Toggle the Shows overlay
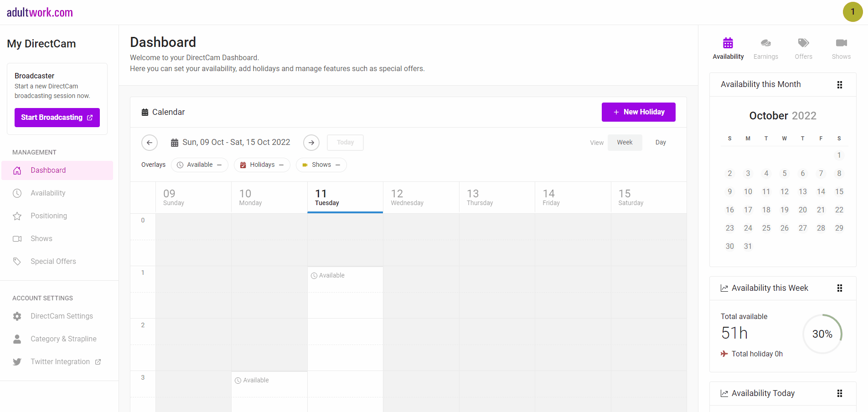The height and width of the screenshot is (412, 868). coord(321,165)
